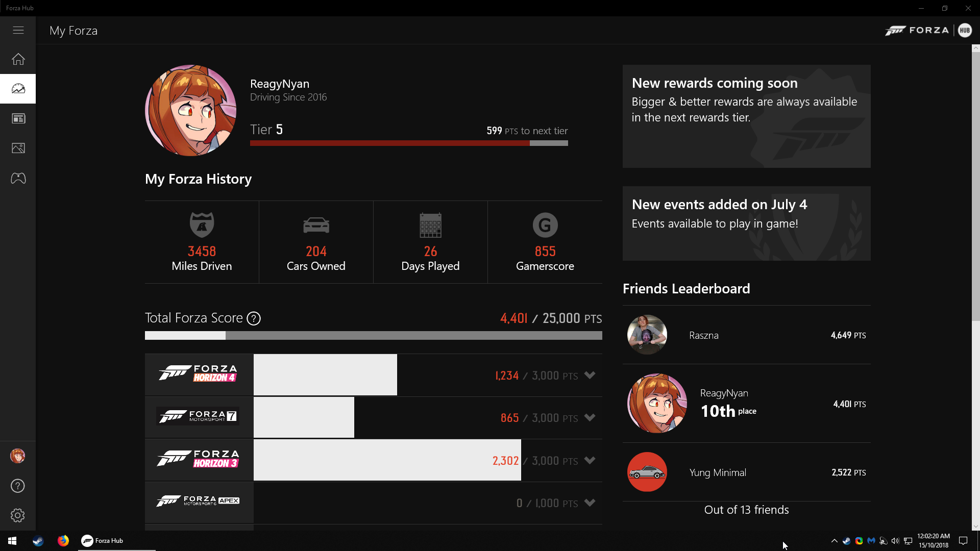Expand the Forza Apex score row
This screenshot has width=980, height=551.
[x=590, y=503]
